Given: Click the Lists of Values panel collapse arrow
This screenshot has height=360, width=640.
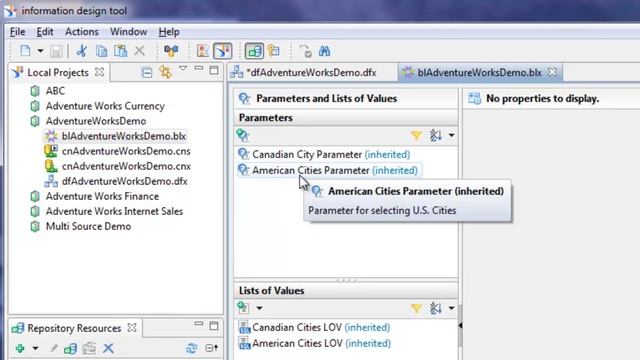Looking at the screenshot, I should [460, 325].
